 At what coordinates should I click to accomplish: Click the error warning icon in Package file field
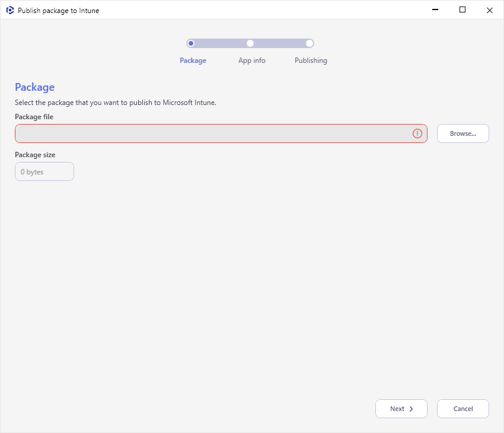[x=417, y=133]
